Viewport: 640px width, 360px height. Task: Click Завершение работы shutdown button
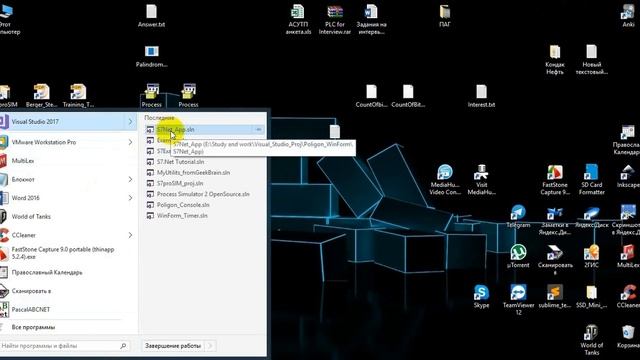173,346
